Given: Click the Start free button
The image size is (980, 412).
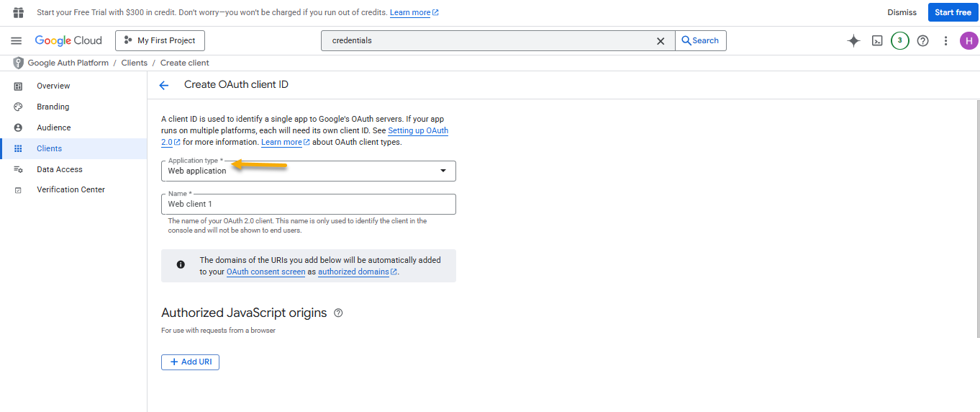Looking at the screenshot, I should [953, 12].
